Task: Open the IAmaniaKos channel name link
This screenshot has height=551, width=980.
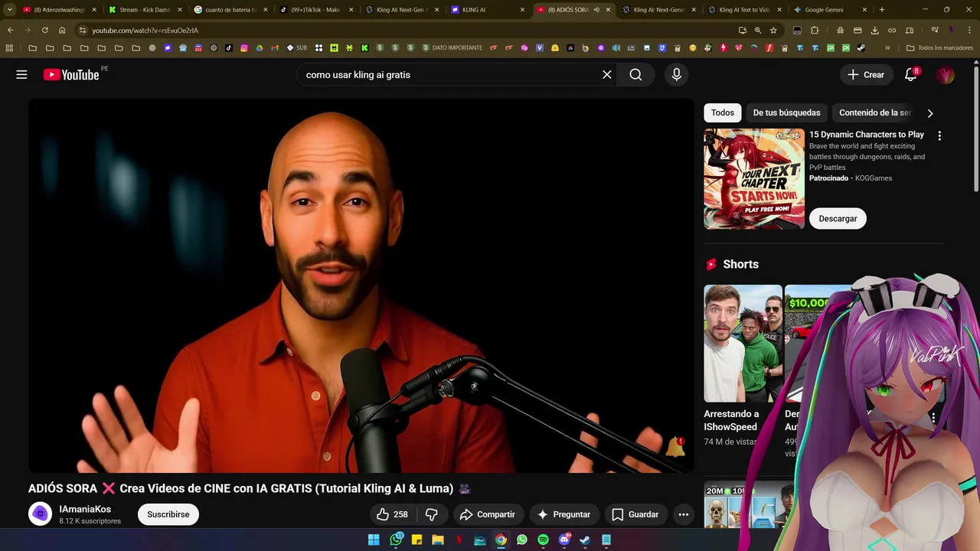Action: [x=85, y=509]
